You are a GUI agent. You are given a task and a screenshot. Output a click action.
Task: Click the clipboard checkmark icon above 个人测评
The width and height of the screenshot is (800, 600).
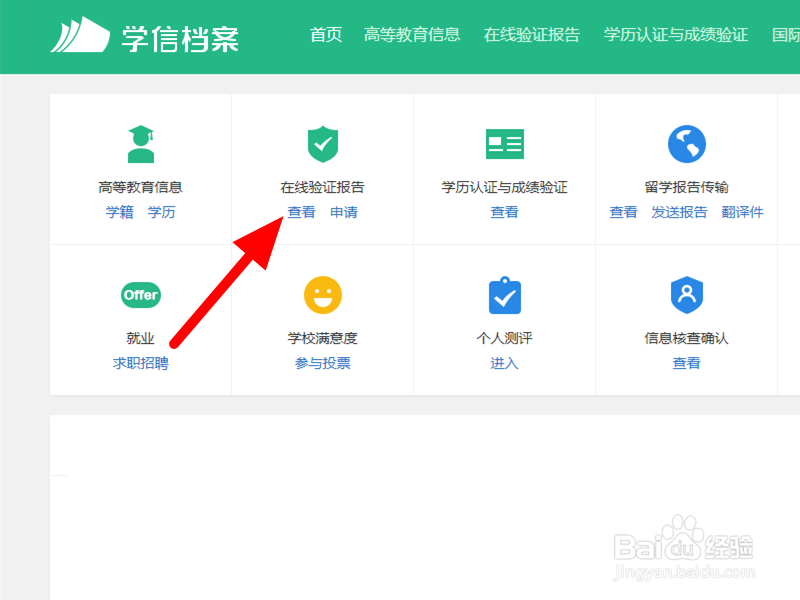coord(504,295)
